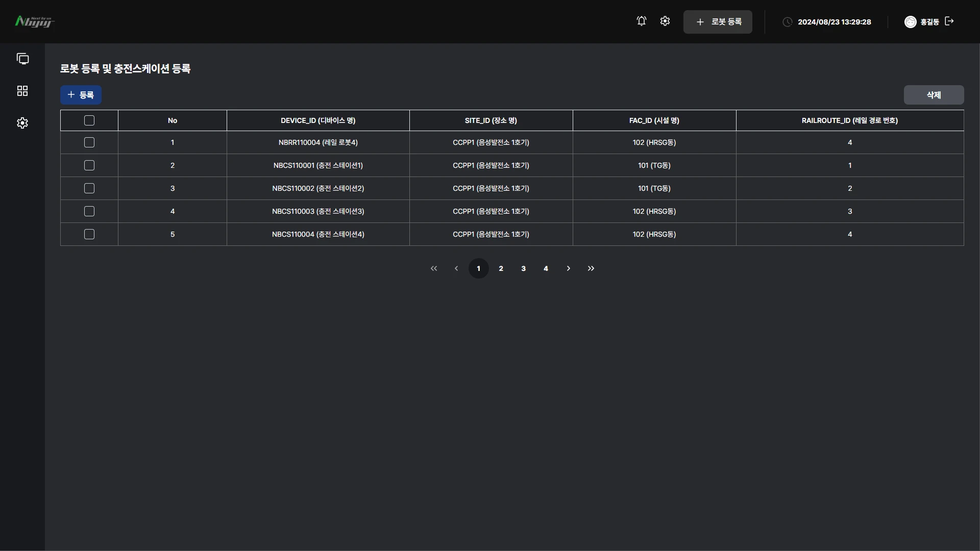Click the blue 등록 button

click(81, 95)
